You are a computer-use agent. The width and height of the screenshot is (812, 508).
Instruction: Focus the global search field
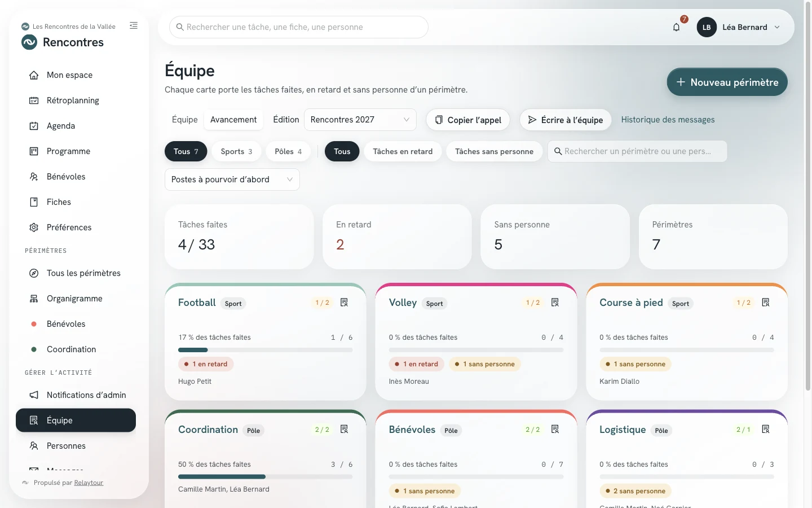pyautogui.click(x=299, y=27)
